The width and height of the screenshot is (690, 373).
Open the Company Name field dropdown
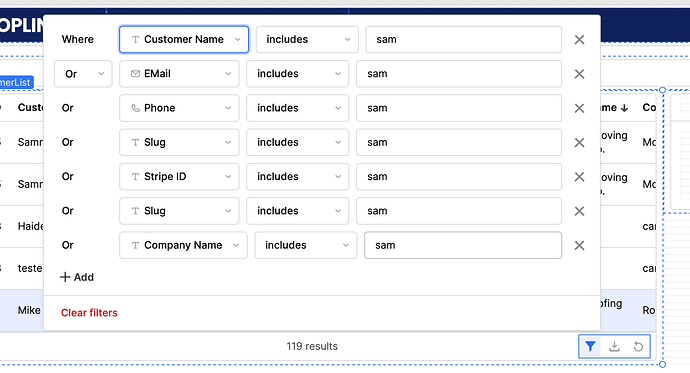pyautogui.click(x=183, y=245)
